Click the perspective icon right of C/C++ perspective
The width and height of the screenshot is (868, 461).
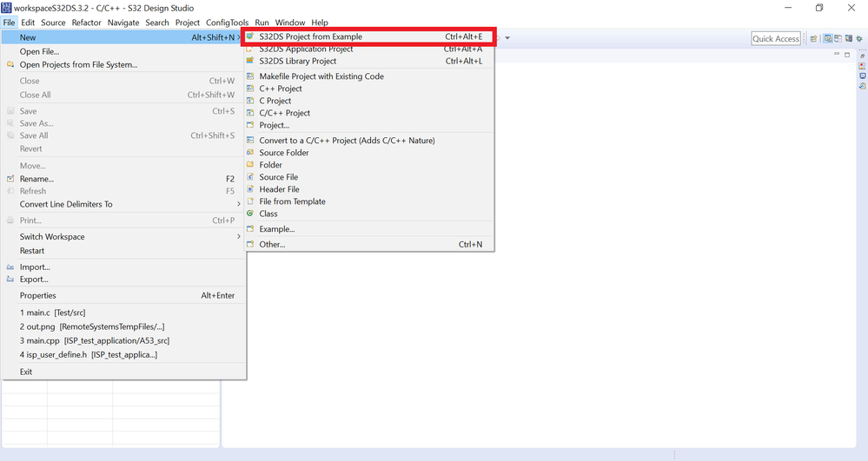tap(838, 39)
